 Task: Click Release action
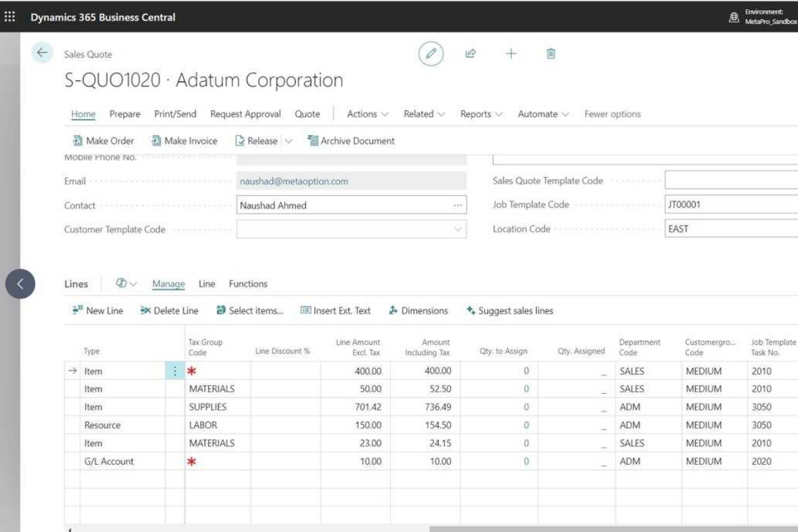[257, 141]
